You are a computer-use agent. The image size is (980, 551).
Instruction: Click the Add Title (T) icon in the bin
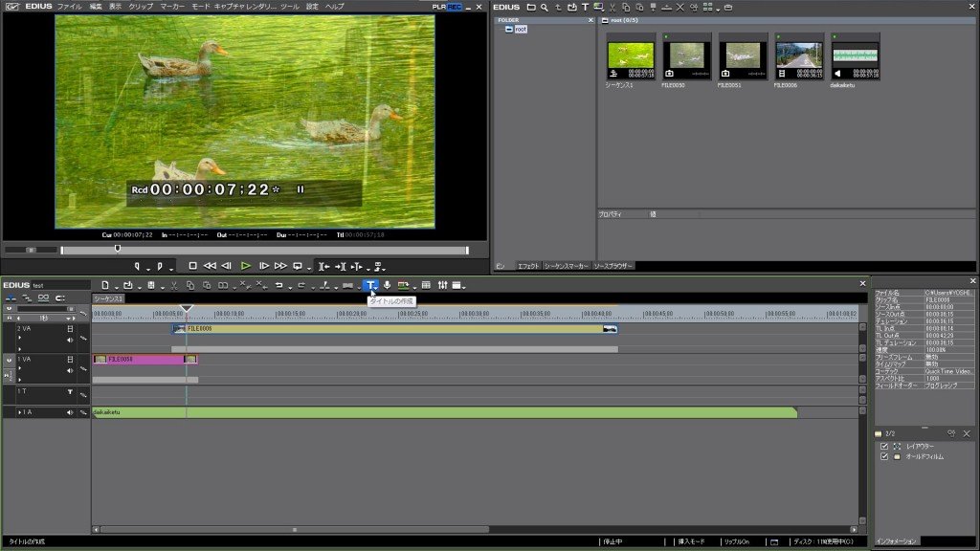click(585, 8)
